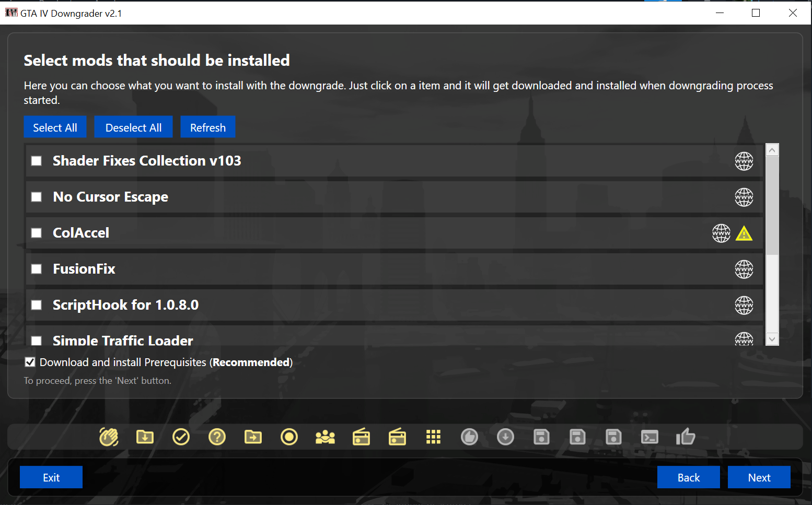Viewport: 812px width, 505px height.
Task: Select the 'FusionFix' row text
Action: pyautogui.click(x=84, y=269)
